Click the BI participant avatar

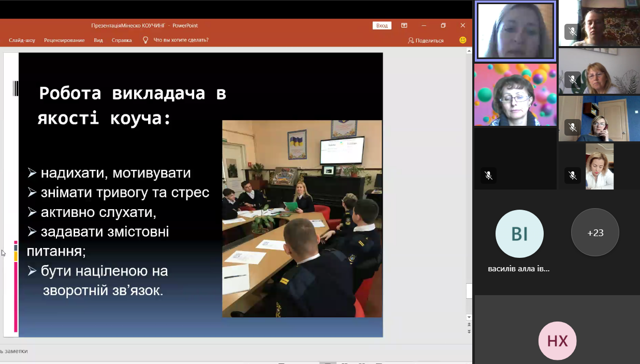(x=519, y=234)
